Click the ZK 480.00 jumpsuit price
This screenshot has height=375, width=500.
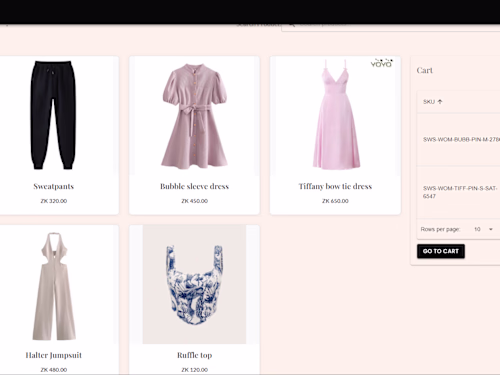(54, 370)
